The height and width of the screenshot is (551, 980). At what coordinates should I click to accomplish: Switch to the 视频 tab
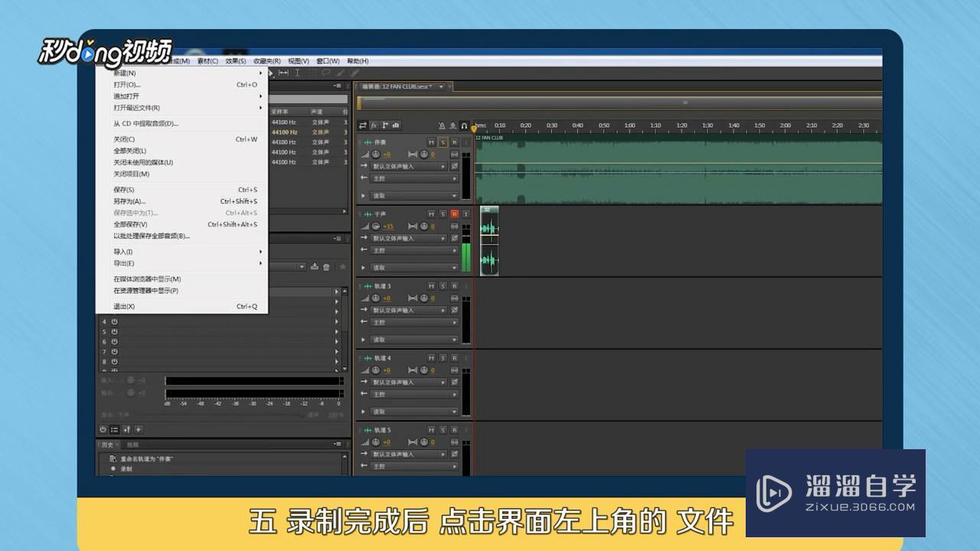[132, 445]
